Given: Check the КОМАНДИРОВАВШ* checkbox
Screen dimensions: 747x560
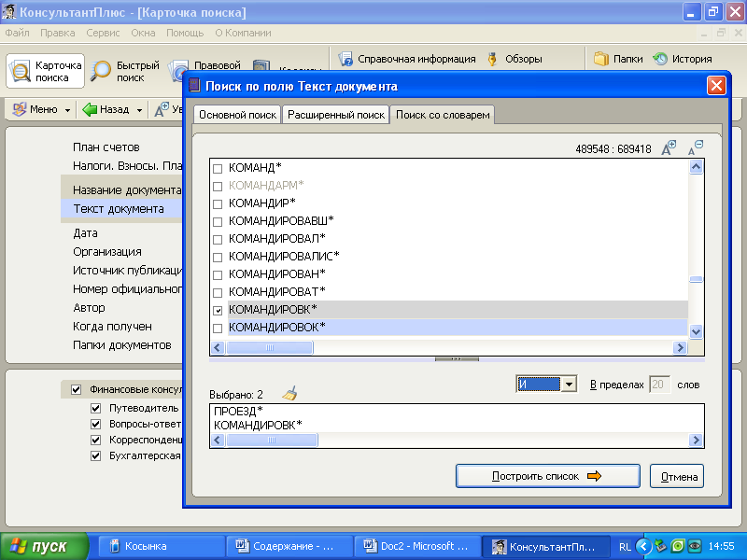Looking at the screenshot, I should click(218, 222).
